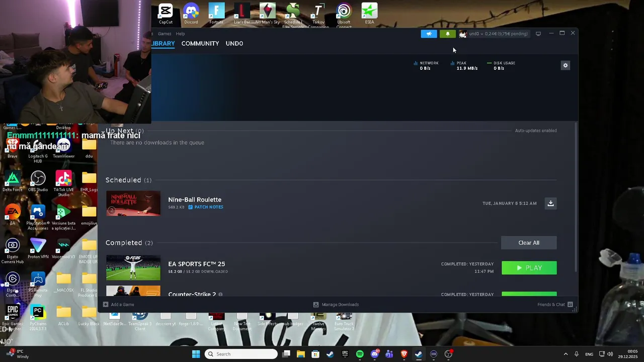This screenshot has height=362, width=644.
Task: Click the Nine-Ball Roulette title
Action: point(195,200)
